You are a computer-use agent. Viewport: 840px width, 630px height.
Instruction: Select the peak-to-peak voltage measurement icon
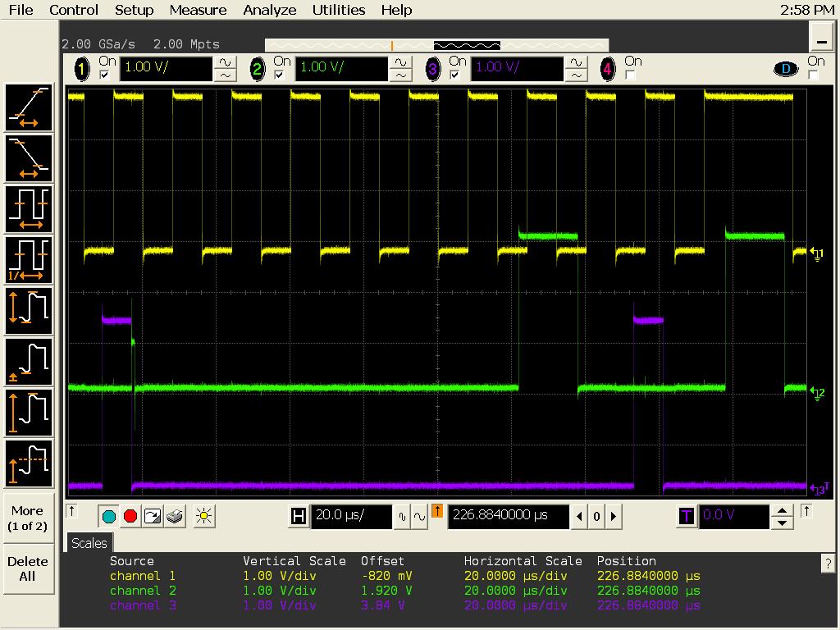[x=29, y=311]
